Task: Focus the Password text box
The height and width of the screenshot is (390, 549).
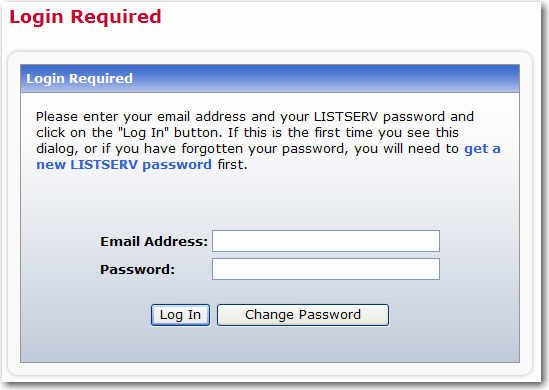Action: click(x=326, y=269)
